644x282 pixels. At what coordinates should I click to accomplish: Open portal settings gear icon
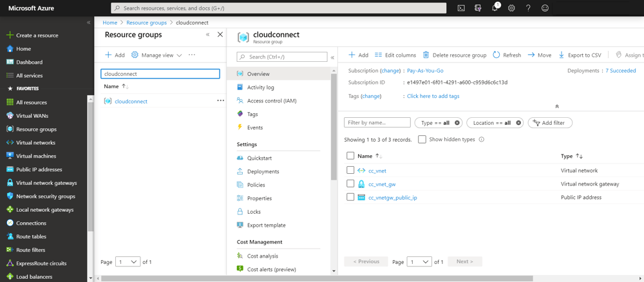pos(511,8)
